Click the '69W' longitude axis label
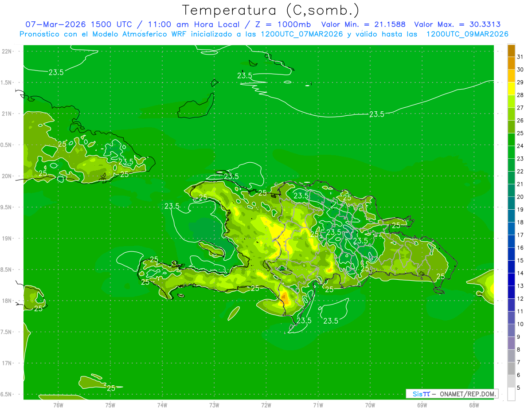Image resolution: width=532 pixels, height=411 pixels. [x=422, y=405]
